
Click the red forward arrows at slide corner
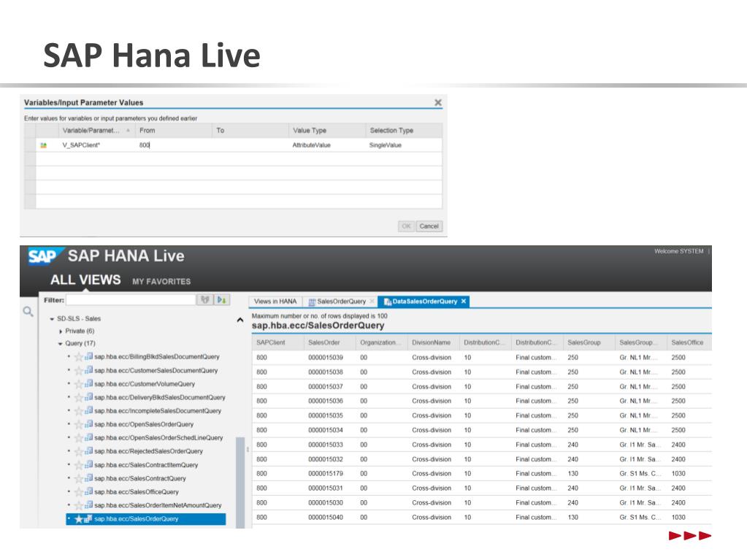[x=690, y=536]
